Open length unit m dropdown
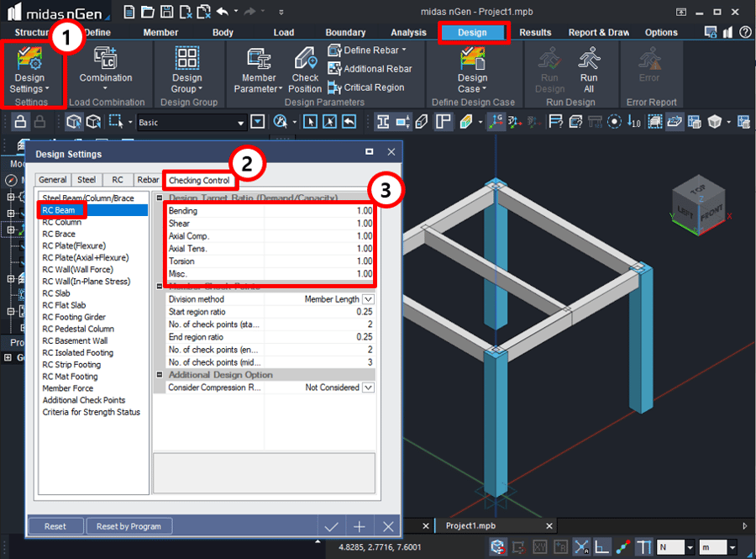The image size is (756, 559). (732, 547)
